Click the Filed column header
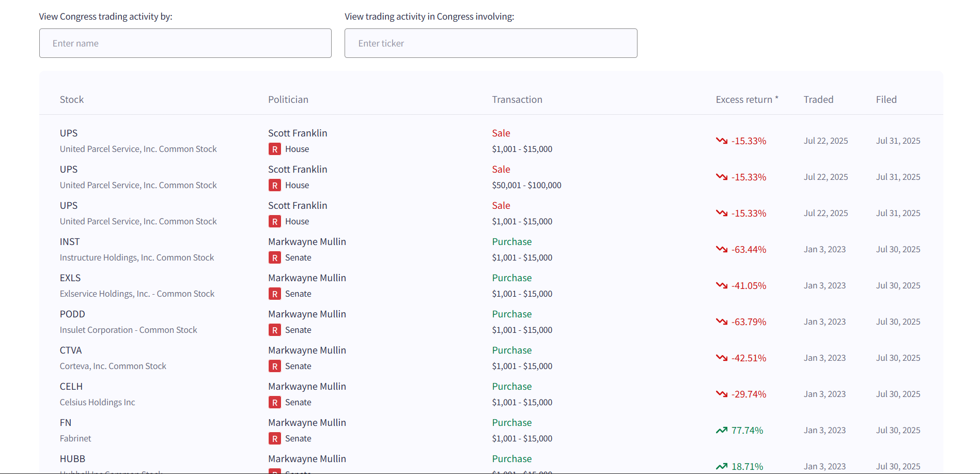Viewport: 980px width, 474px height. [886, 100]
